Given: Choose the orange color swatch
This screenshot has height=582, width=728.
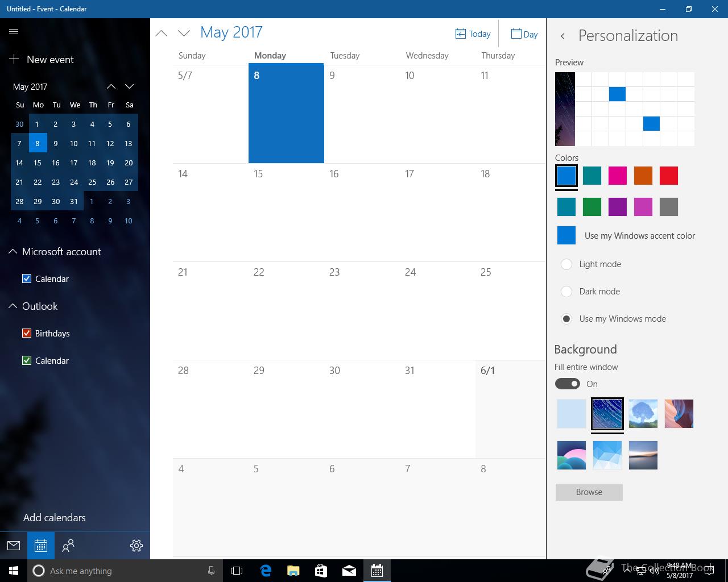Looking at the screenshot, I should pos(643,176).
